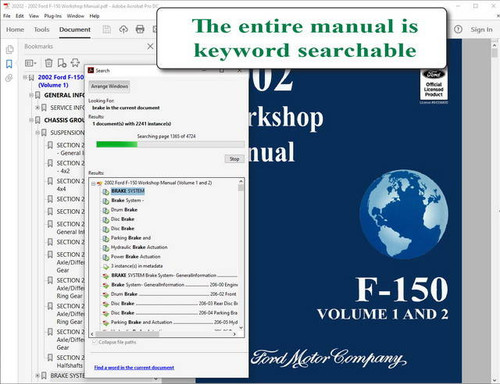500x384 pixels.
Task: Open the 2002 Ford F-150 (Volume 1) bookmark
Action: (61, 81)
